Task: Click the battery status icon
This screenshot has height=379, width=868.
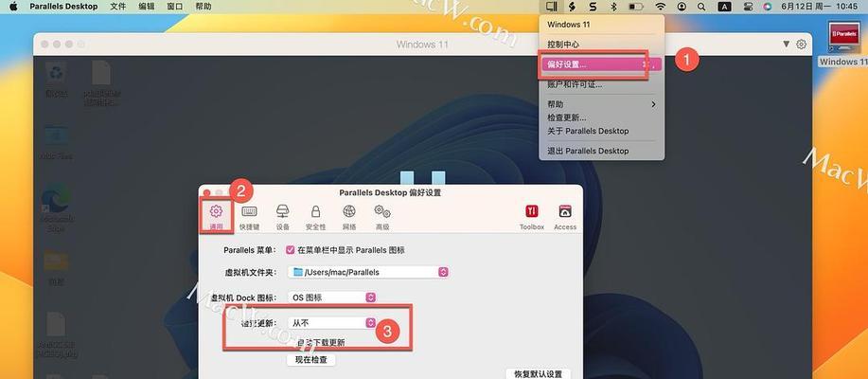Action: (636, 7)
